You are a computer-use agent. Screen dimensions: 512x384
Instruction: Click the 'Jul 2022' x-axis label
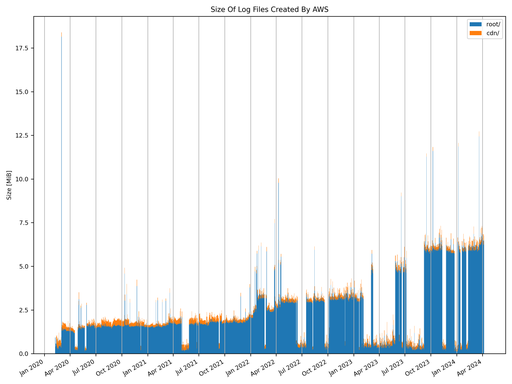[x=290, y=367]
